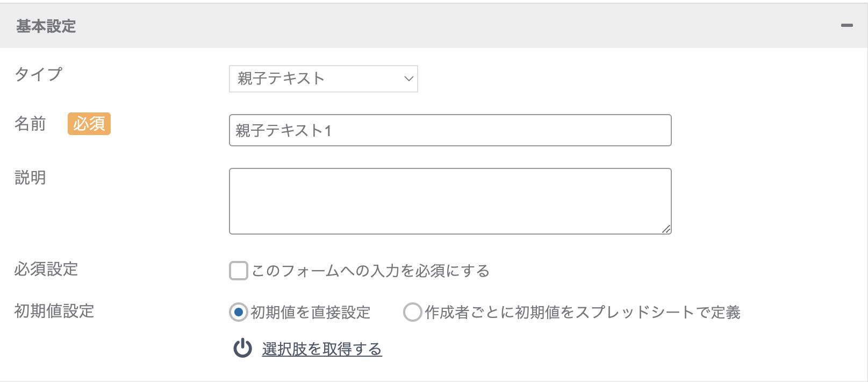The width and height of the screenshot is (868, 382).
Task: Click the power icon beside 選択肢を取得する
Action: click(x=242, y=348)
